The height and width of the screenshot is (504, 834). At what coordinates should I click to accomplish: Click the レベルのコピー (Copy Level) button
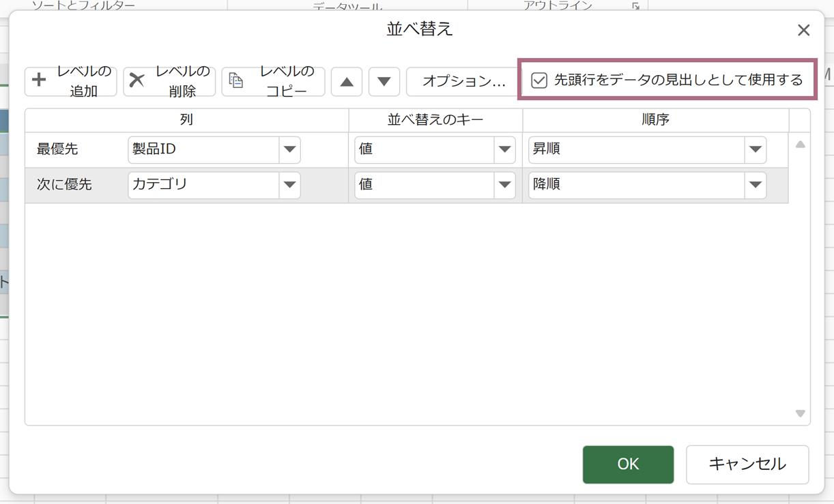273,81
